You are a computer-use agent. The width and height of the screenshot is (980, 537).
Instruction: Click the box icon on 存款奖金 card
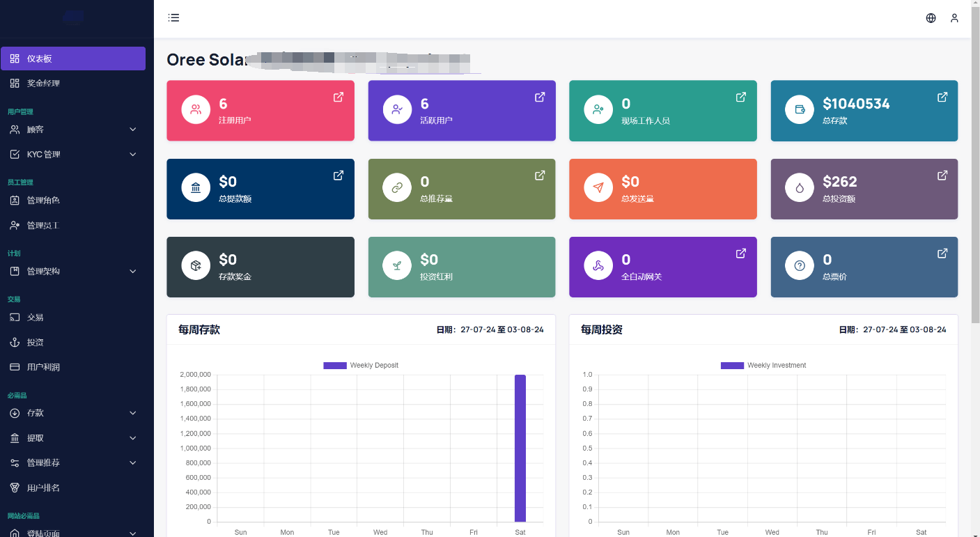[x=196, y=265]
